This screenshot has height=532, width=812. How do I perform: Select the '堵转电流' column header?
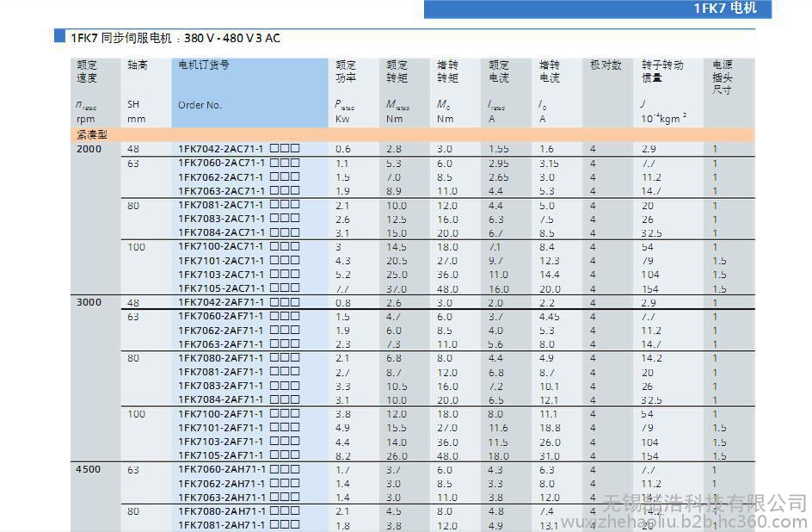coord(550,71)
